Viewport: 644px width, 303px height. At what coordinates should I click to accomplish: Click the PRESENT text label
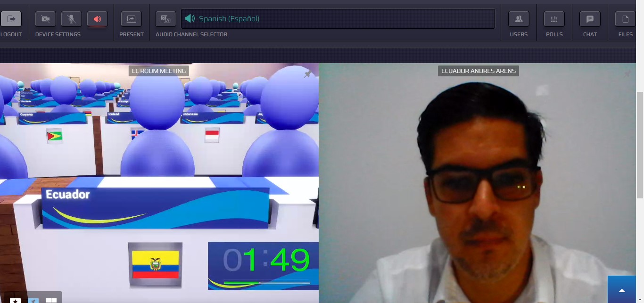coord(132,34)
